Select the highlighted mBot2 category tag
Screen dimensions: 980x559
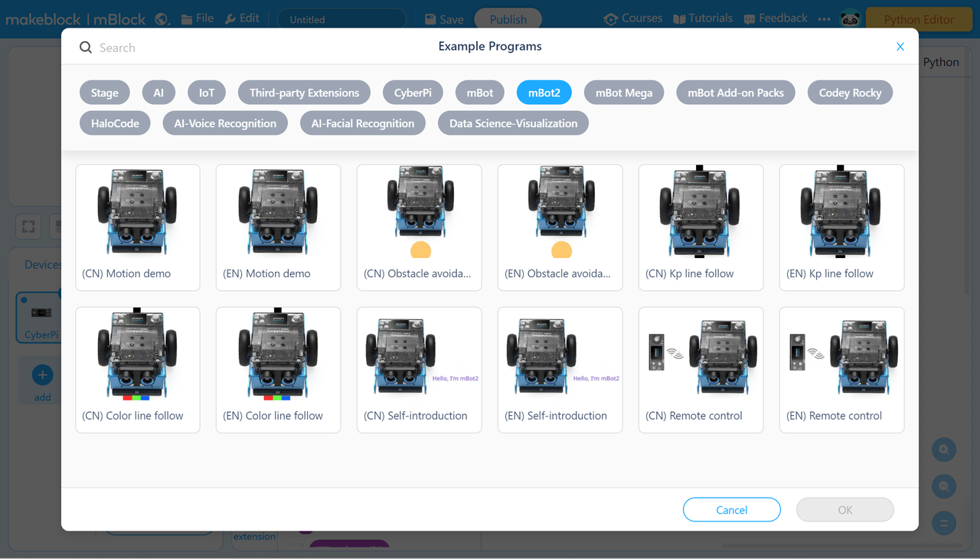pyautogui.click(x=544, y=93)
